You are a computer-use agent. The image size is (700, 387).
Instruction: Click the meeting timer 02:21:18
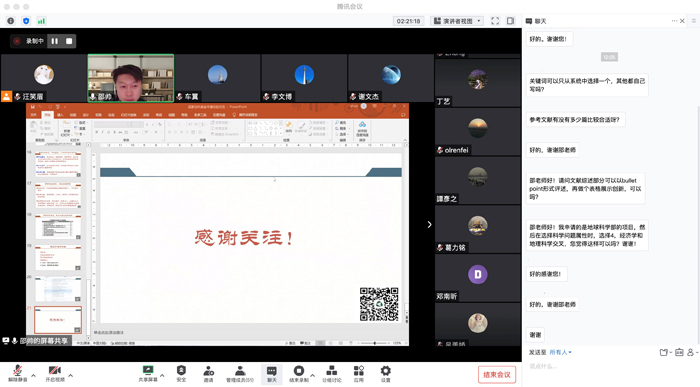tap(408, 21)
